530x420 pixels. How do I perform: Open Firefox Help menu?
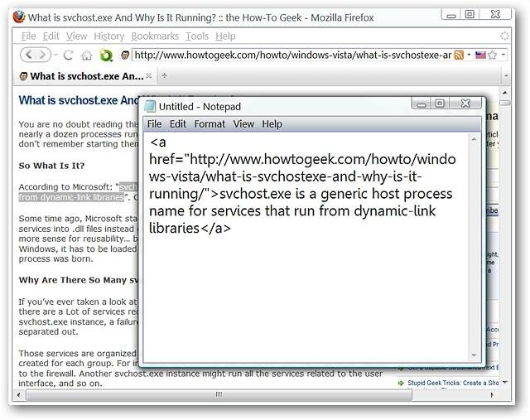coord(225,36)
